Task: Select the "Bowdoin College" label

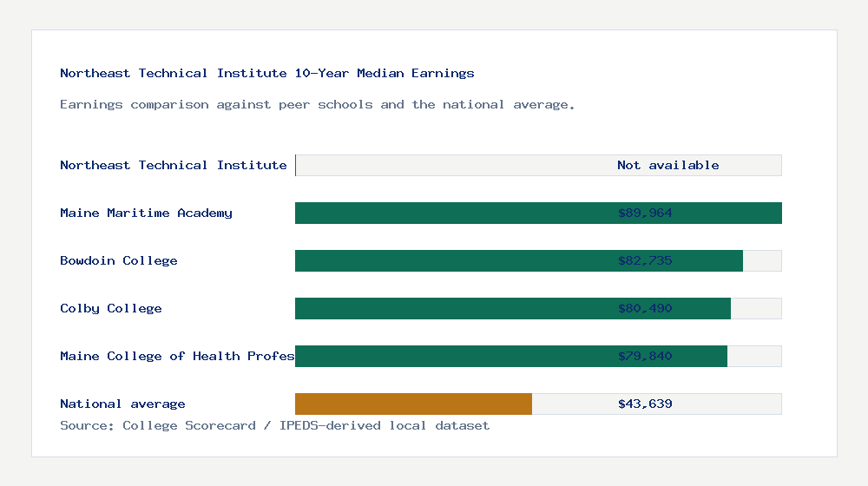Action: 118,260
